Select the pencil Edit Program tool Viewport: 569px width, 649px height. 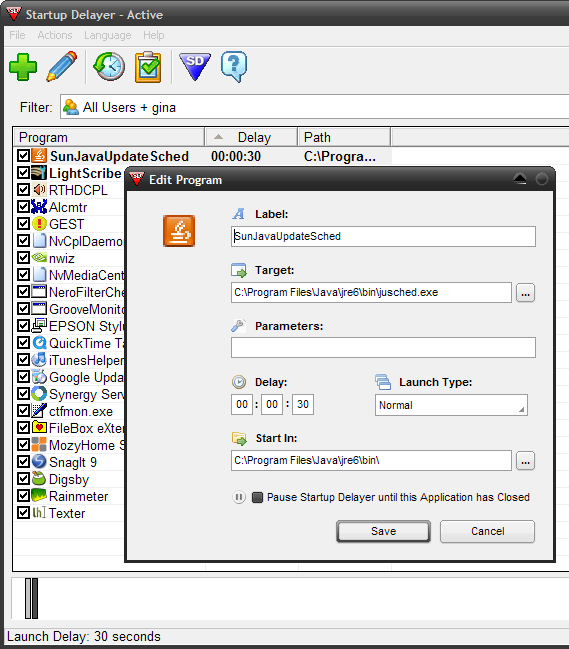[62, 66]
